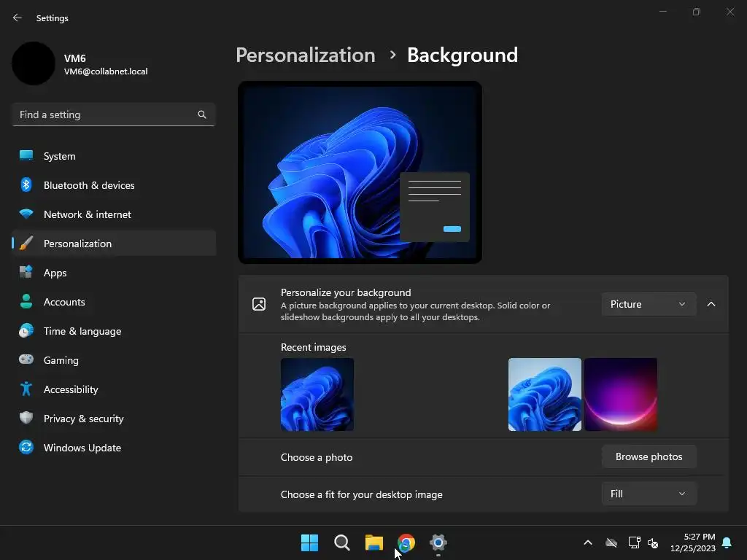747x560 pixels.
Task: Select the purple glow recent image
Action: (621, 394)
